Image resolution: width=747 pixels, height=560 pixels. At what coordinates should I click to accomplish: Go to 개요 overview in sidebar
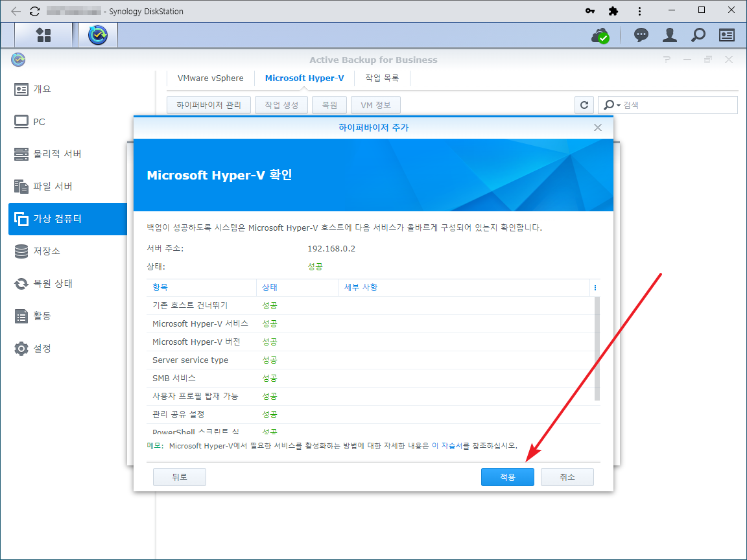(68, 89)
